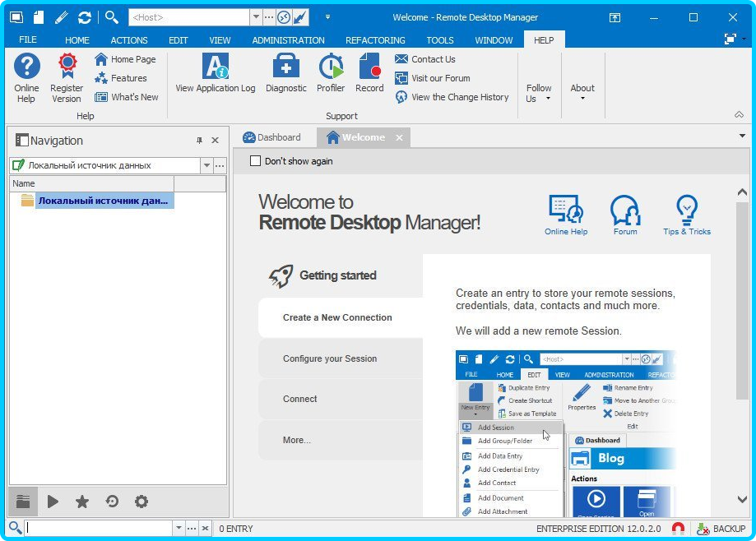Close the Navigation panel
Viewport: 756px width, 541px height.
[215, 141]
